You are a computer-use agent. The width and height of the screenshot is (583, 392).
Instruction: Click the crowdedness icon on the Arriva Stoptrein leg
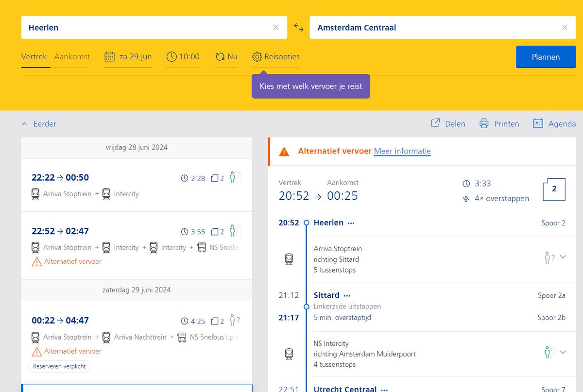[x=549, y=258]
